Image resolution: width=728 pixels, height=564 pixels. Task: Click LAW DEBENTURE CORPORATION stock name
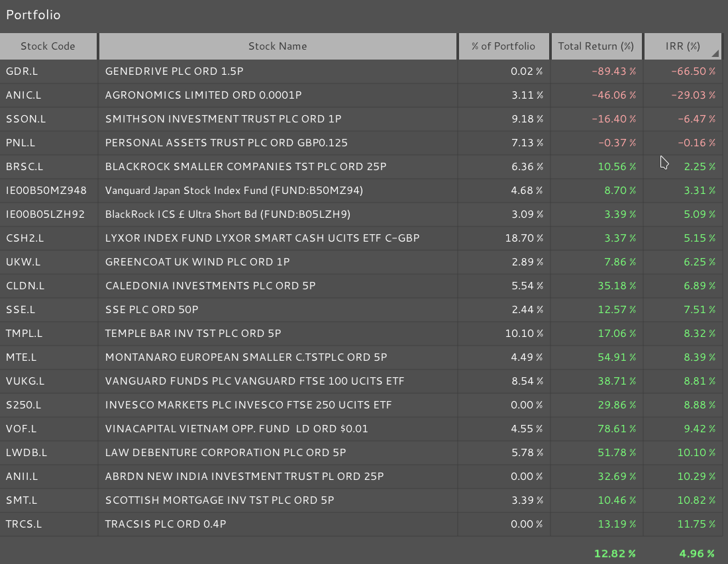[226, 453]
